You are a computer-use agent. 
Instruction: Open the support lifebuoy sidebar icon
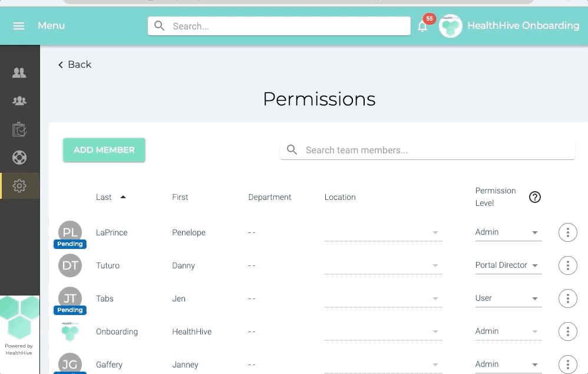19,158
